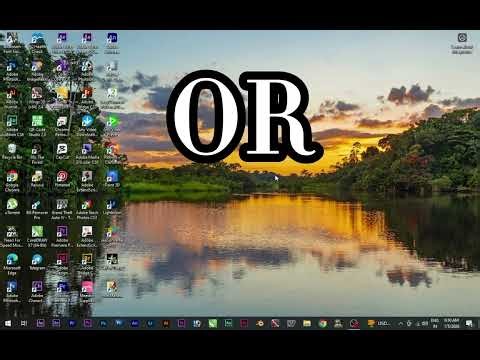
Task: Launch green CorelDRAW icon in the taskbar
Action: click(213, 323)
